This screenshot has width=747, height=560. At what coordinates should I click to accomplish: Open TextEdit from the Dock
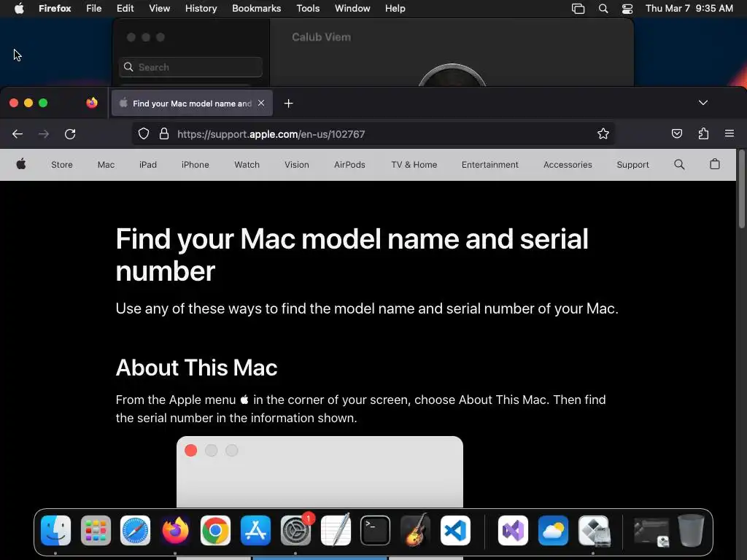coord(336,531)
